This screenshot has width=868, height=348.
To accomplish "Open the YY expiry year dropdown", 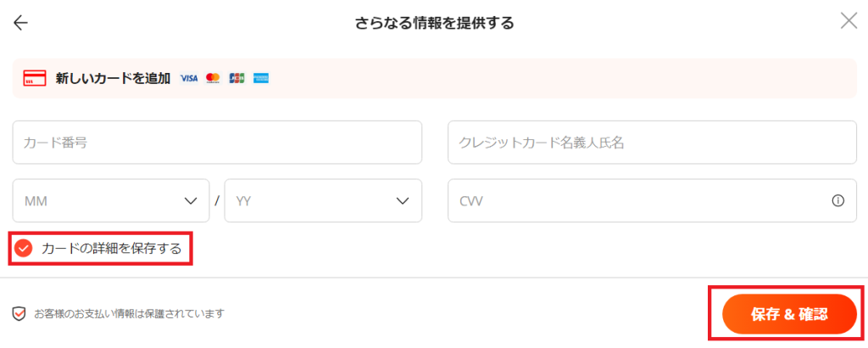I will tap(323, 200).
